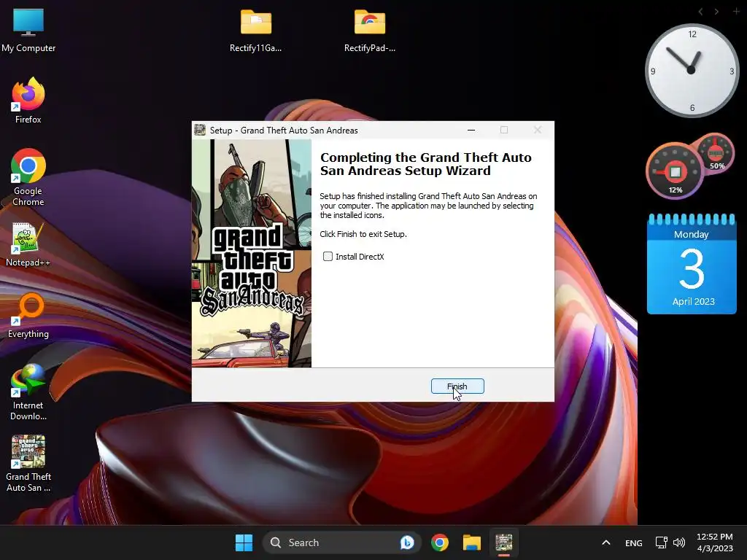The width and height of the screenshot is (747, 560).
Task: Expand hidden system tray icons chevron
Action: tap(606, 542)
